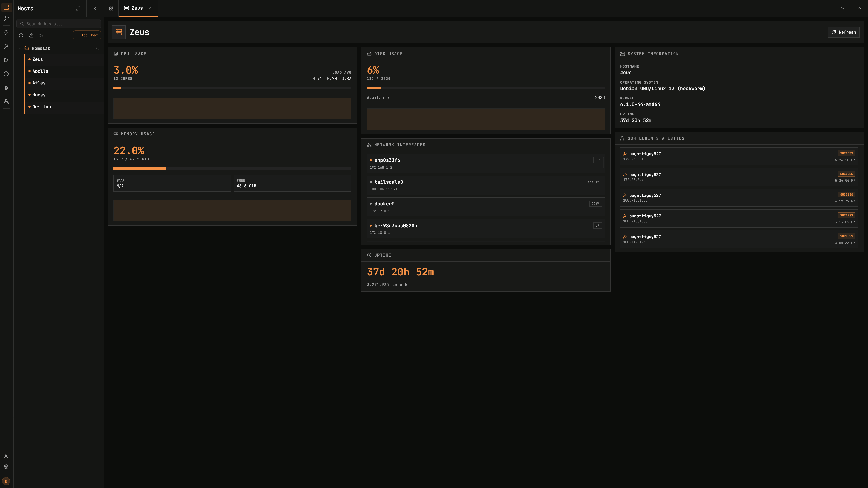Click the FREE 48.6 GiB box

click(x=293, y=183)
